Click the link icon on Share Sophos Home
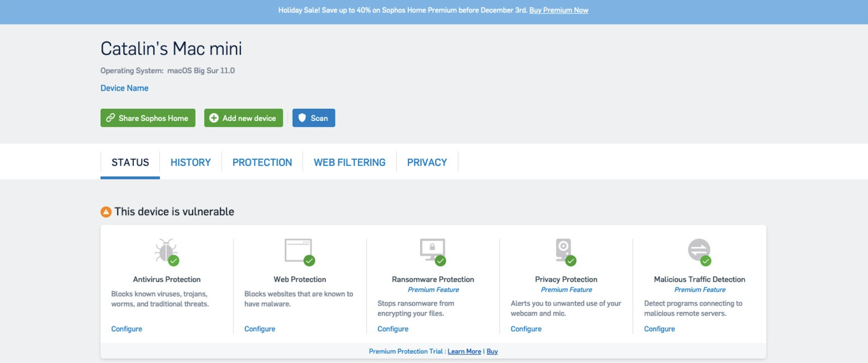The height and width of the screenshot is (363, 868). pyautogui.click(x=110, y=118)
